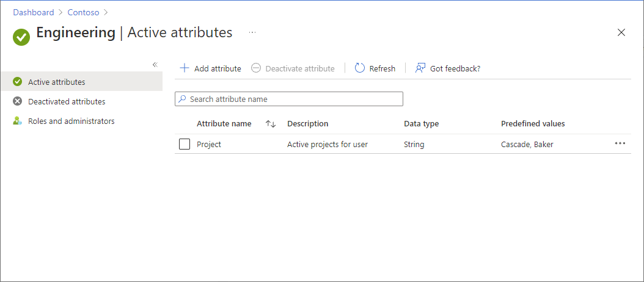
Task: Open the Project attribute name
Action: click(209, 145)
